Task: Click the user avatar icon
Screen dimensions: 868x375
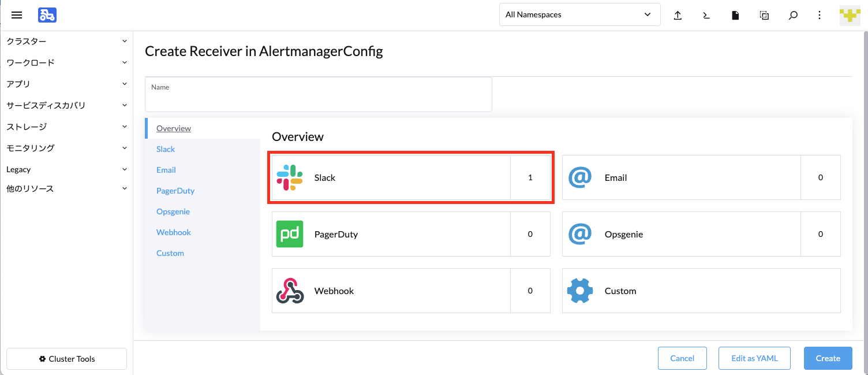Action: pos(850,15)
